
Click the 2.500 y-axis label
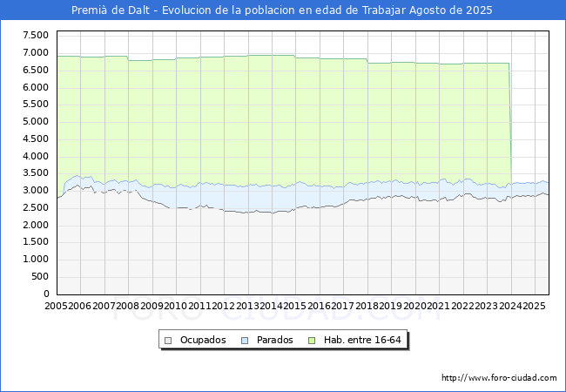[36, 207]
